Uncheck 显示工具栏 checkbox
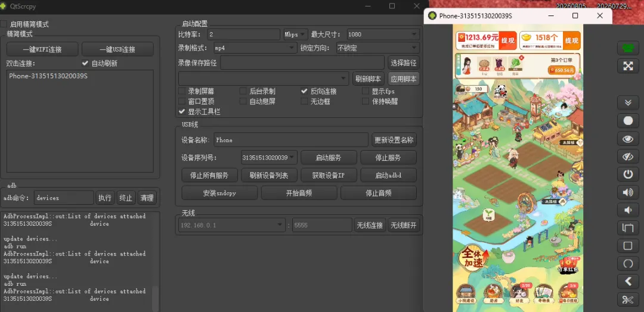Screen dimensions: 644x312 click(181, 111)
